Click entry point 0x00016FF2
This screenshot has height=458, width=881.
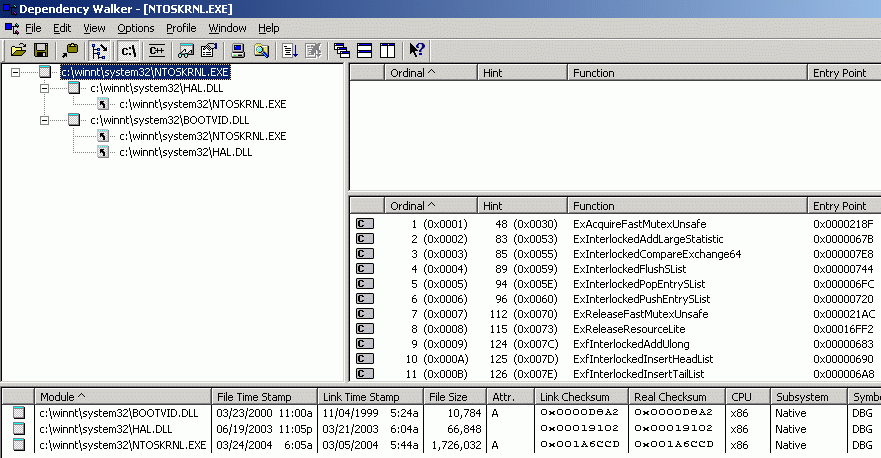pos(843,329)
